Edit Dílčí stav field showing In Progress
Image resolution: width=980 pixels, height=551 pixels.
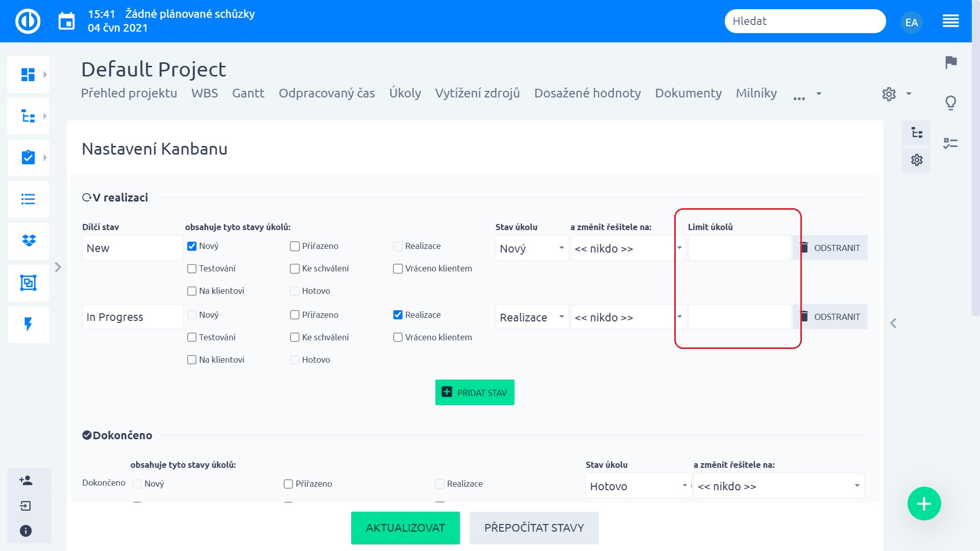tap(133, 317)
